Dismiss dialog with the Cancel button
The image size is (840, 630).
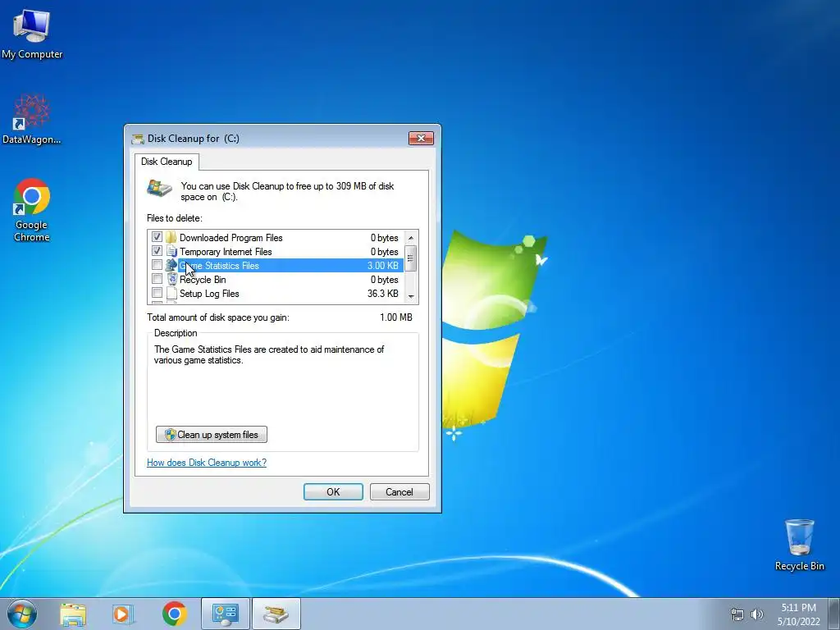[399, 492]
